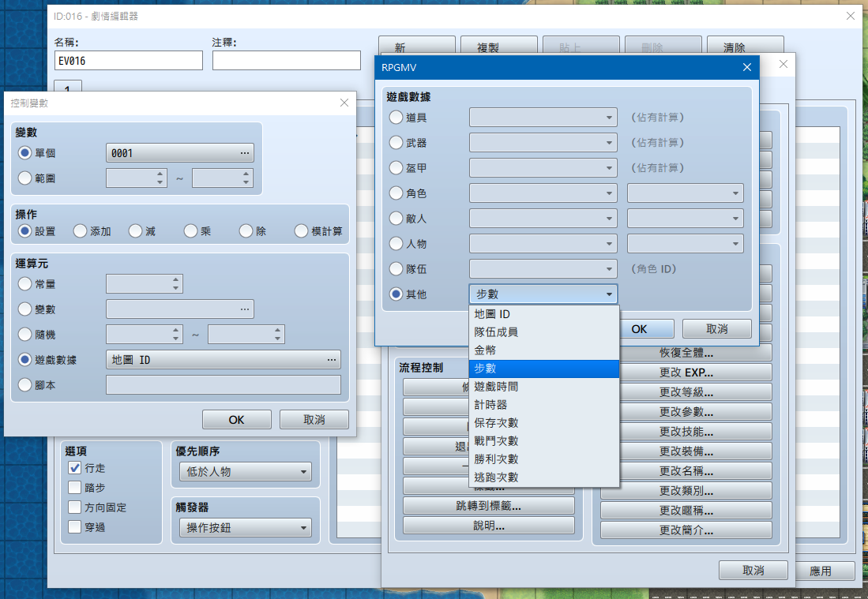This screenshot has height=599, width=868.
Task: Open the 優先順序 低於人物 dropdown
Action: point(245,472)
